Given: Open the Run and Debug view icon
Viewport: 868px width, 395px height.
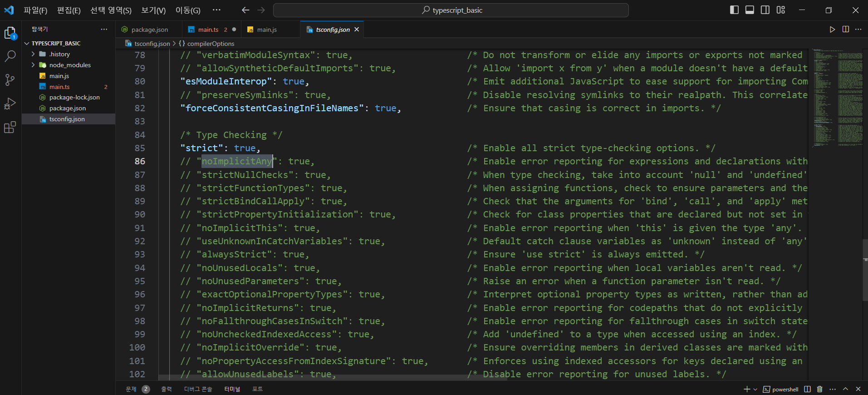Looking at the screenshot, I should tap(10, 104).
